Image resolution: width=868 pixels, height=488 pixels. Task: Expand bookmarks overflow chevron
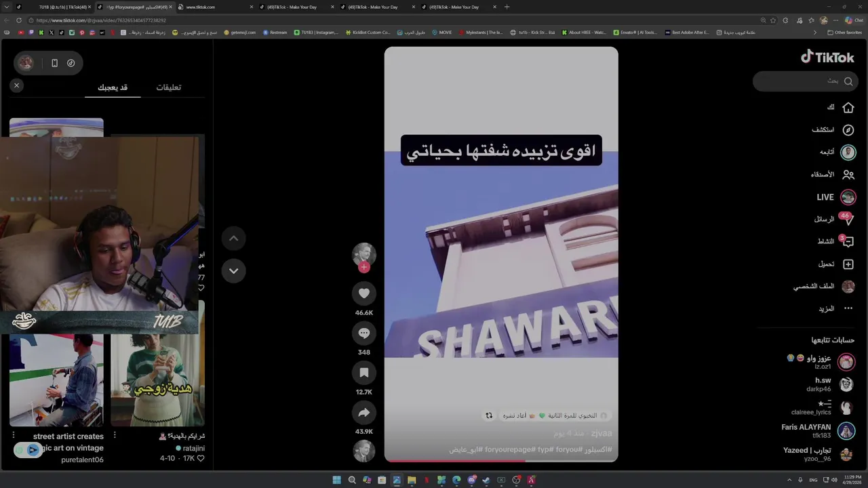(x=815, y=33)
